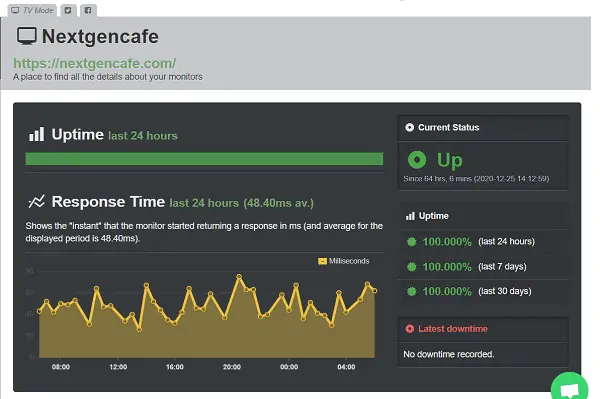Click the small bar icon in Uptime panel
Viewport: 600px width, 399px height.
click(410, 216)
